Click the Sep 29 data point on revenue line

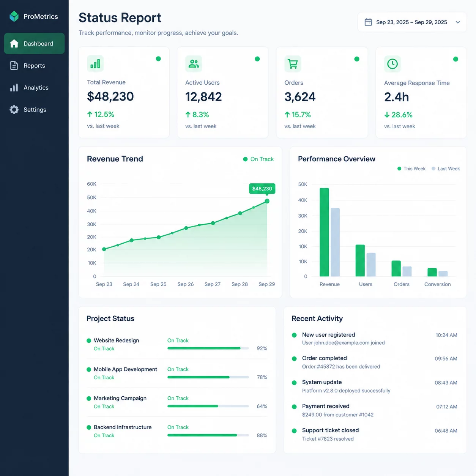(267, 201)
